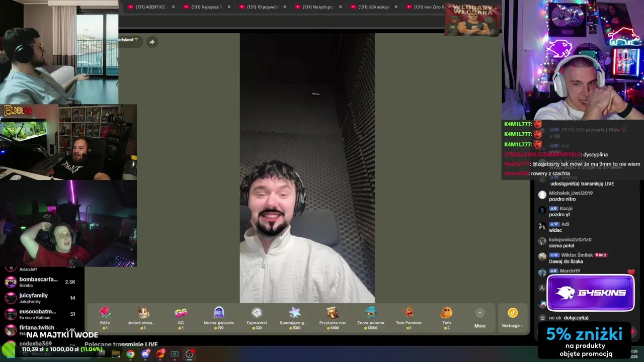Send the Tofu gift
644x362 pixels.
tap(447, 318)
